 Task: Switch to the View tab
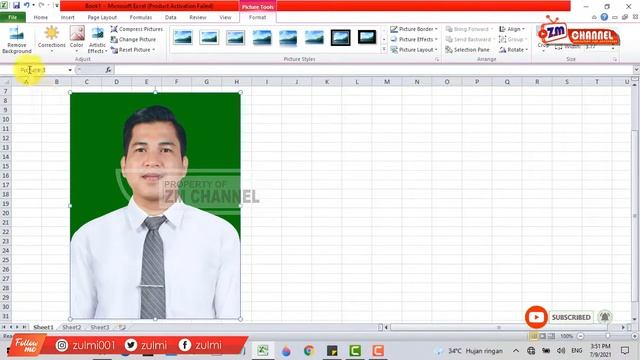pyautogui.click(x=225, y=17)
